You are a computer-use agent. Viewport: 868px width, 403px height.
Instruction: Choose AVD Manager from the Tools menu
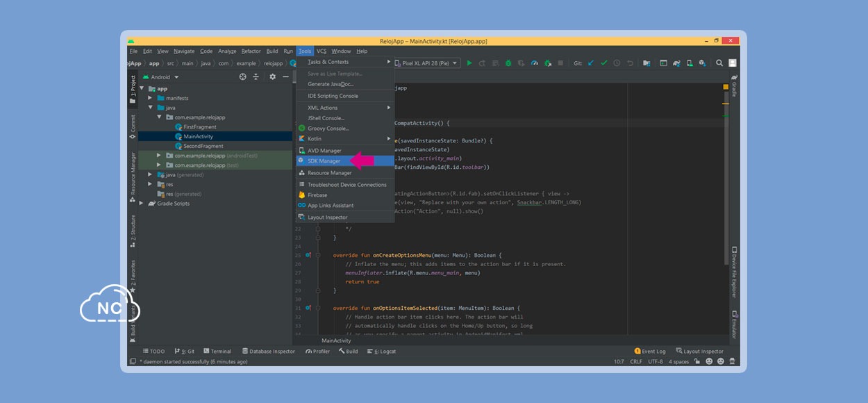tap(345, 151)
